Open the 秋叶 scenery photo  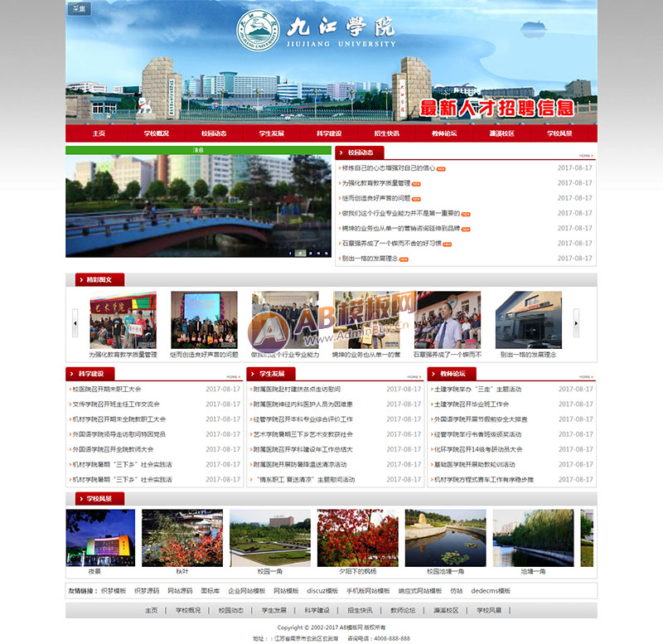pyautogui.click(x=182, y=538)
